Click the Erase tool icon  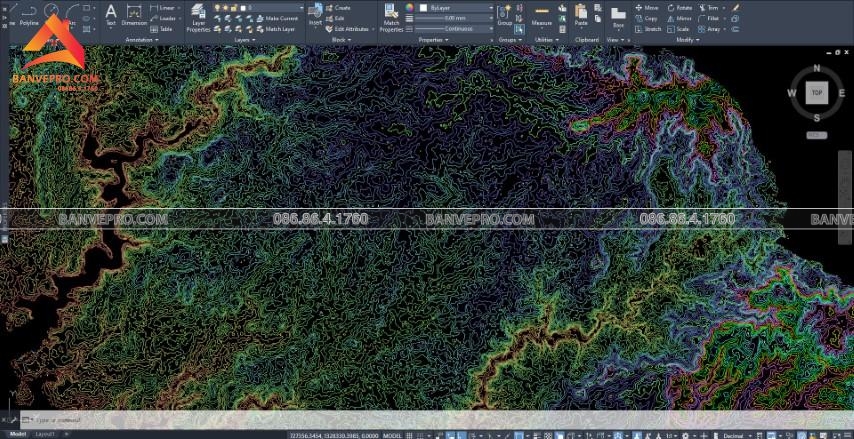coord(736,8)
